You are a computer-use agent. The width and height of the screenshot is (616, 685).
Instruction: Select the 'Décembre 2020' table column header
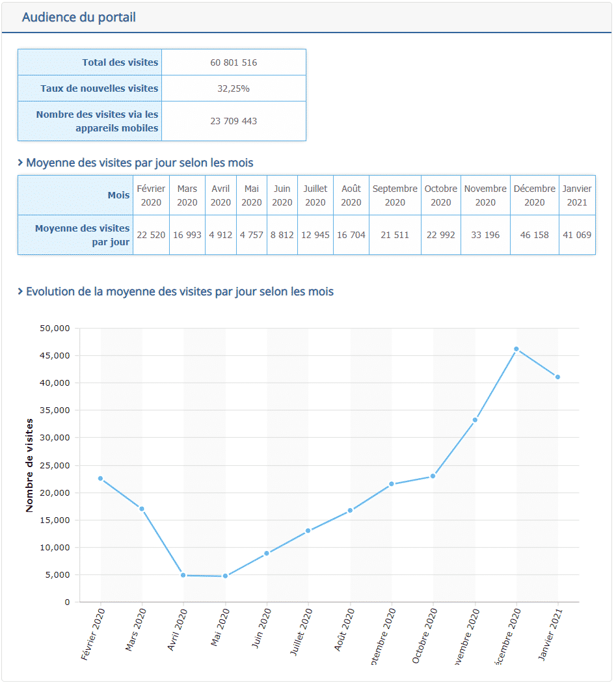pyautogui.click(x=535, y=195)
